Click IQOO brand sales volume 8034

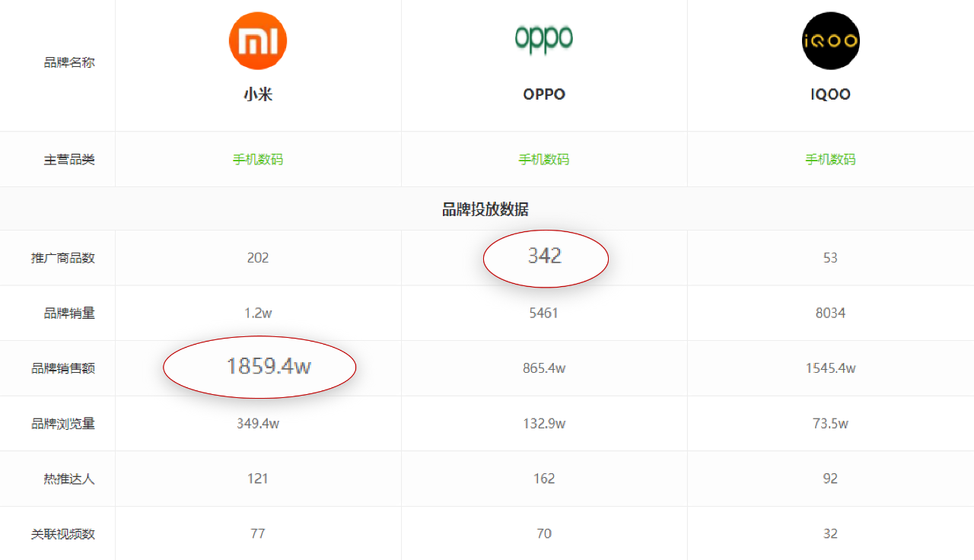pyautogui.click(x=830, y=313)
